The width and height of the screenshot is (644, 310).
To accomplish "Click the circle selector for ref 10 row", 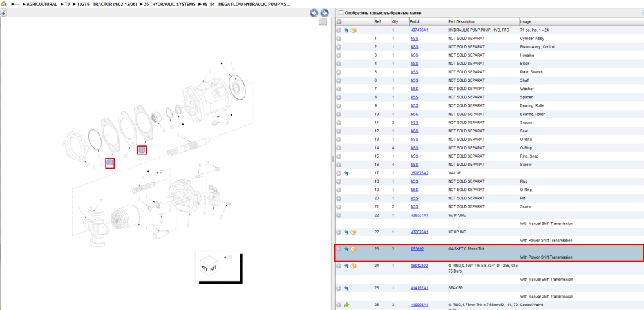I will (x=339, y=114).
